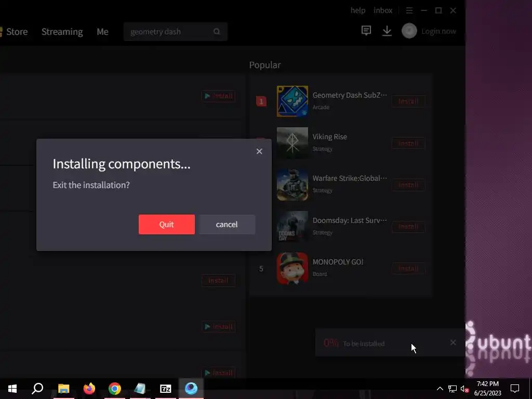Close the Installing components dialog
The width and height of the screenshot is (532, 399).
(259, 151)
